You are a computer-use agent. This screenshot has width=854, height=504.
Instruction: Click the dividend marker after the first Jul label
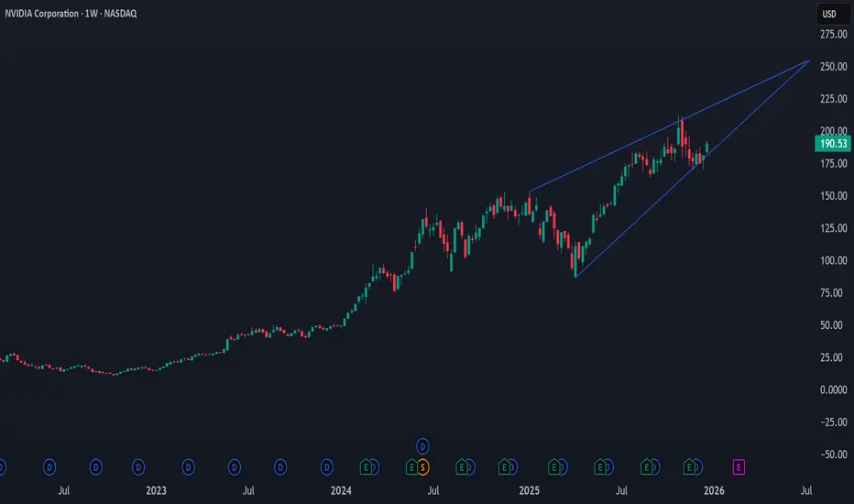pyautogui.click(x=96, y=467)
